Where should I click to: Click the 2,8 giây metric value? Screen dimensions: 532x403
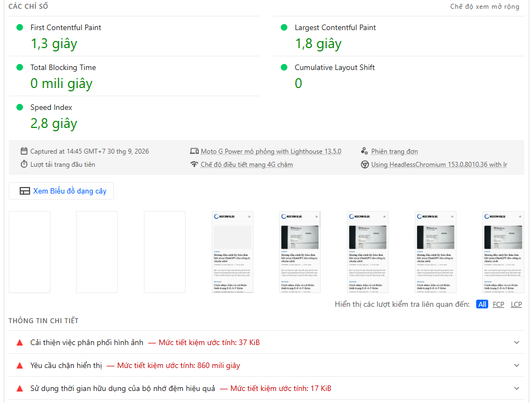click(54, 124)
